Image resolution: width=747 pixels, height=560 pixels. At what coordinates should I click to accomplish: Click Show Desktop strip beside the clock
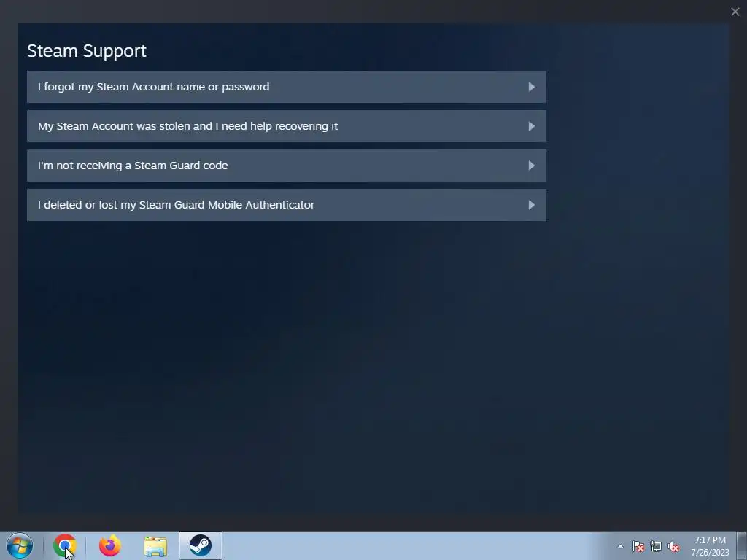click(x=743, y=545)
